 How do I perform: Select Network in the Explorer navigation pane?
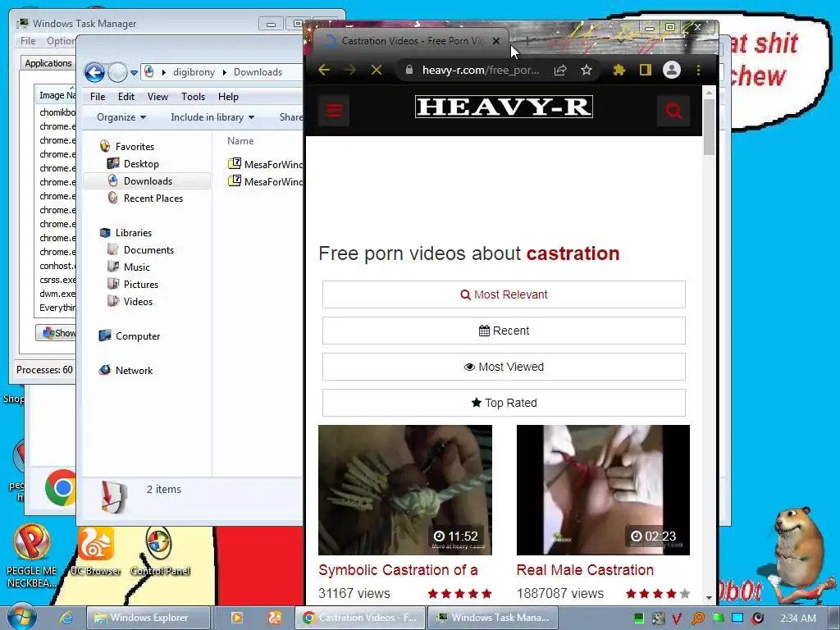(134, 371)
